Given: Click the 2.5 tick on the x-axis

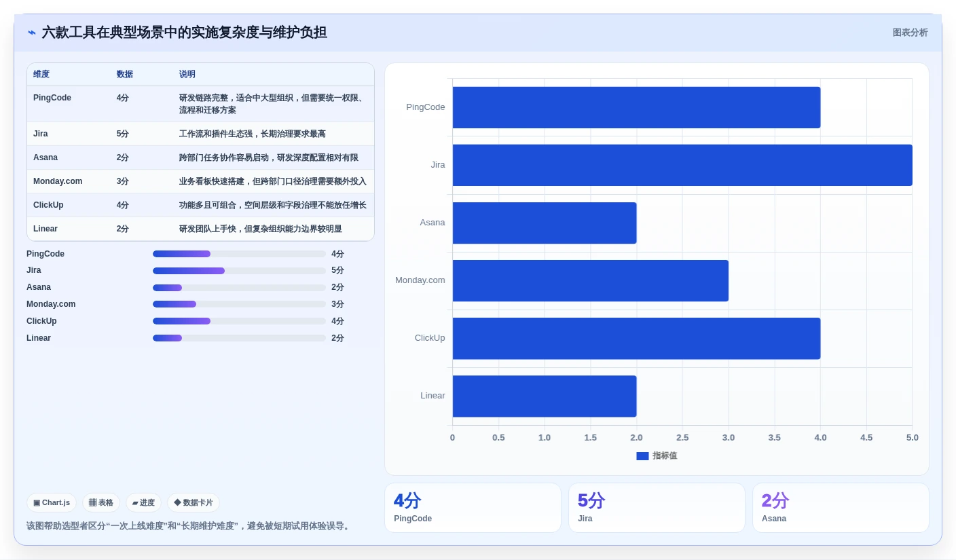Looking at the screenshot, I should point(682,438).
